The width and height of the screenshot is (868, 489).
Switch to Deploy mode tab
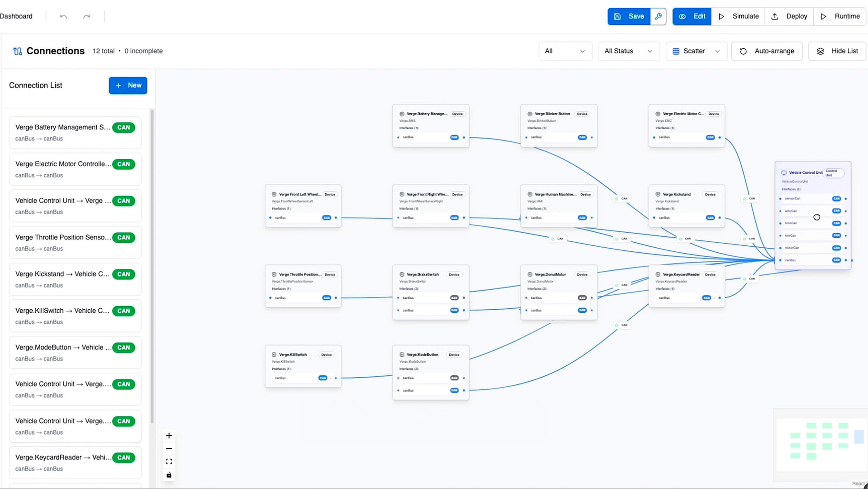(x=789, y=16)
